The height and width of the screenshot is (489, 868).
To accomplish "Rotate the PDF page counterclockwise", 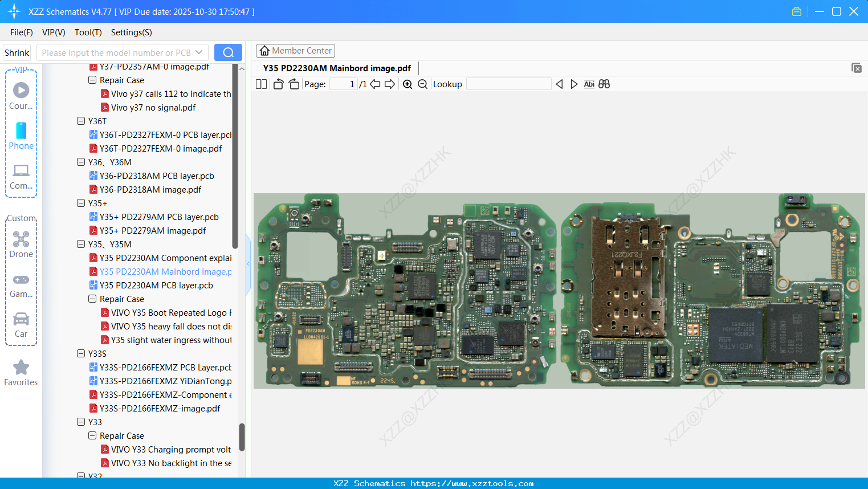I will (278, 84).
